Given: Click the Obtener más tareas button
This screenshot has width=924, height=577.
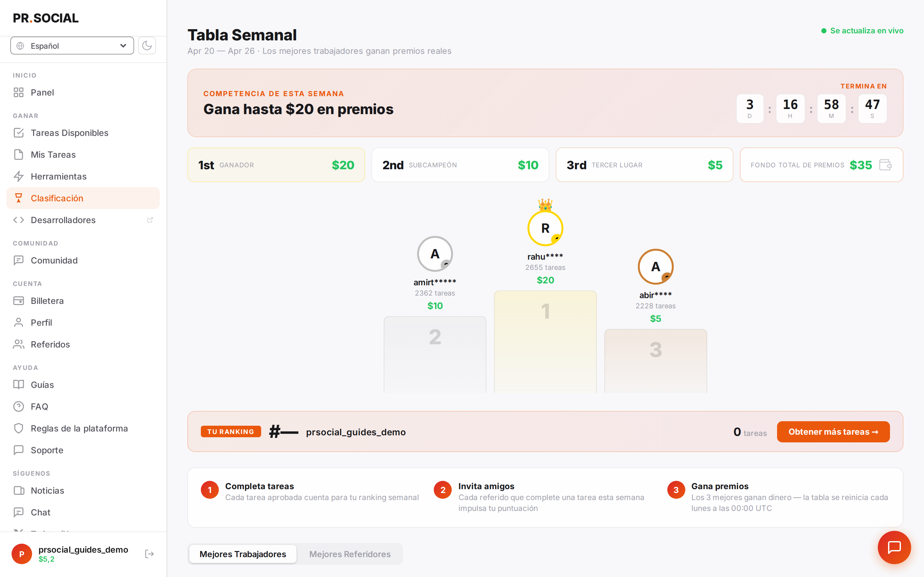Looking at the screenshot, I should 833,431.
